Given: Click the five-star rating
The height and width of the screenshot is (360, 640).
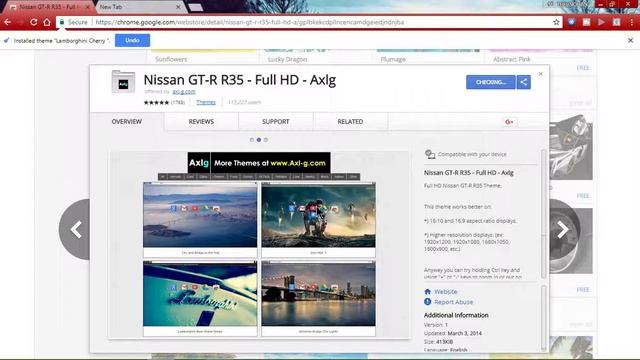Looking at the screenshot, I should point(156,102).
